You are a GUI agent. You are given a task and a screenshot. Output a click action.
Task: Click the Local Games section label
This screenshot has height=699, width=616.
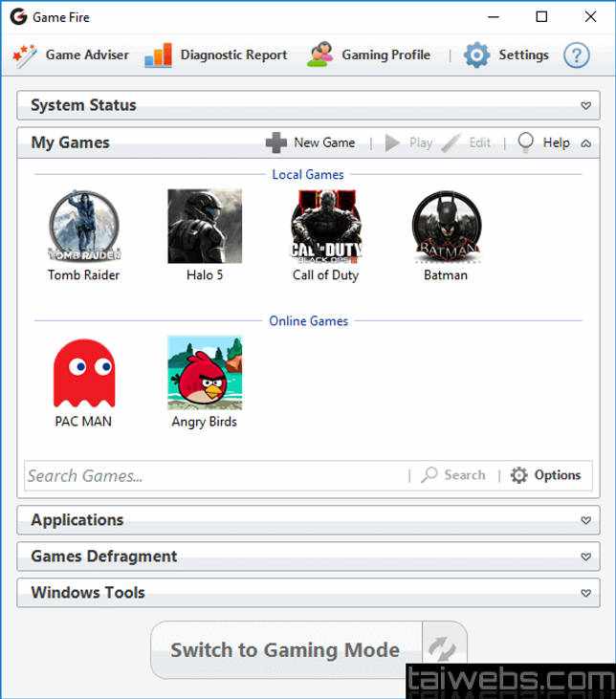(308, 174)
